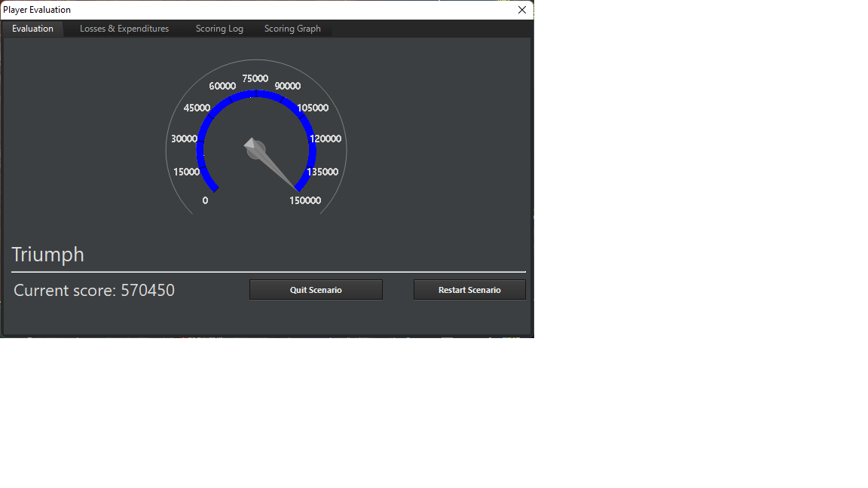This screenshot has width=868, height=488.
Task: Open the Scoring Log tab
Action: [x=219, y=29]
